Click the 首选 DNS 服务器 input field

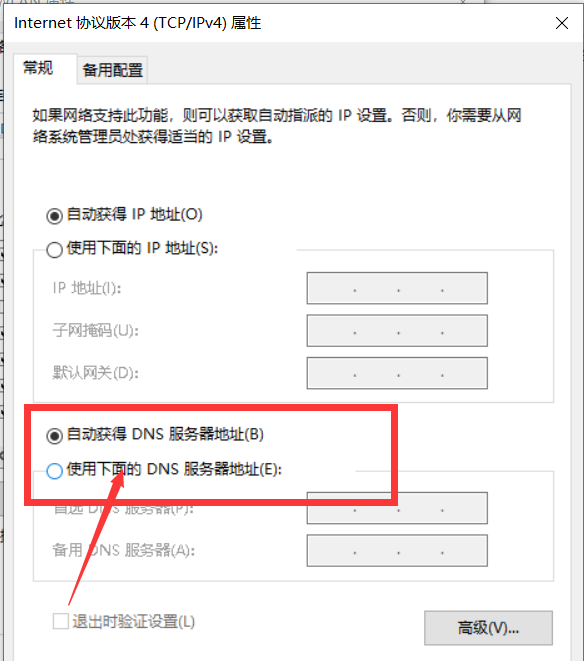coord(397,508)
